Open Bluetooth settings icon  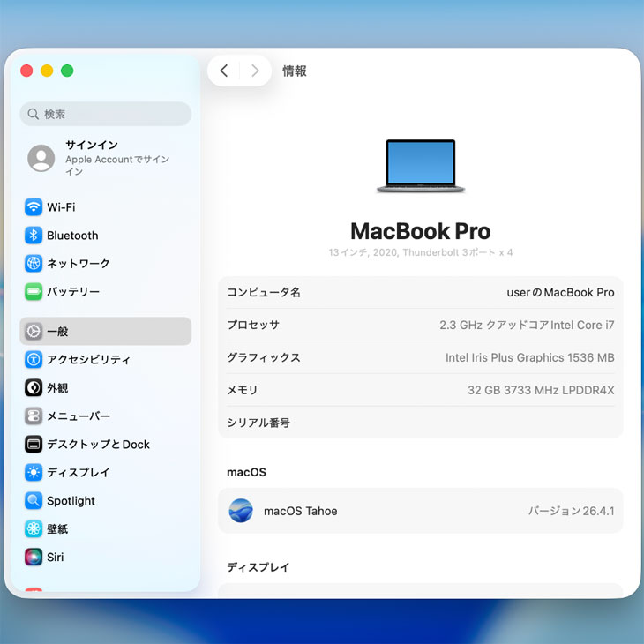coord(34,236)
